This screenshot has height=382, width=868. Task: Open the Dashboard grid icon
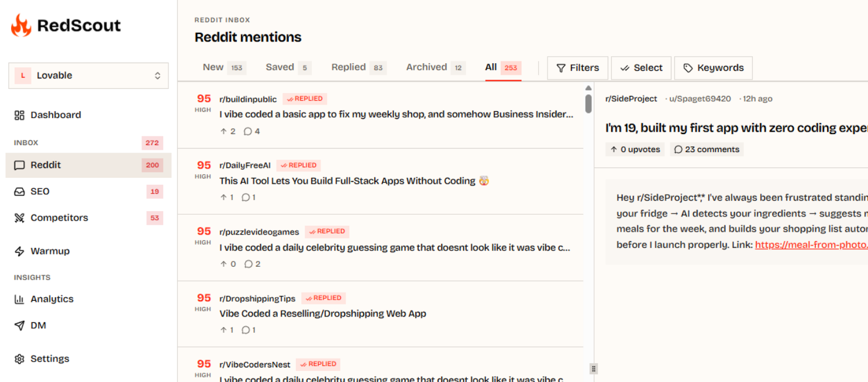point(19,115)
